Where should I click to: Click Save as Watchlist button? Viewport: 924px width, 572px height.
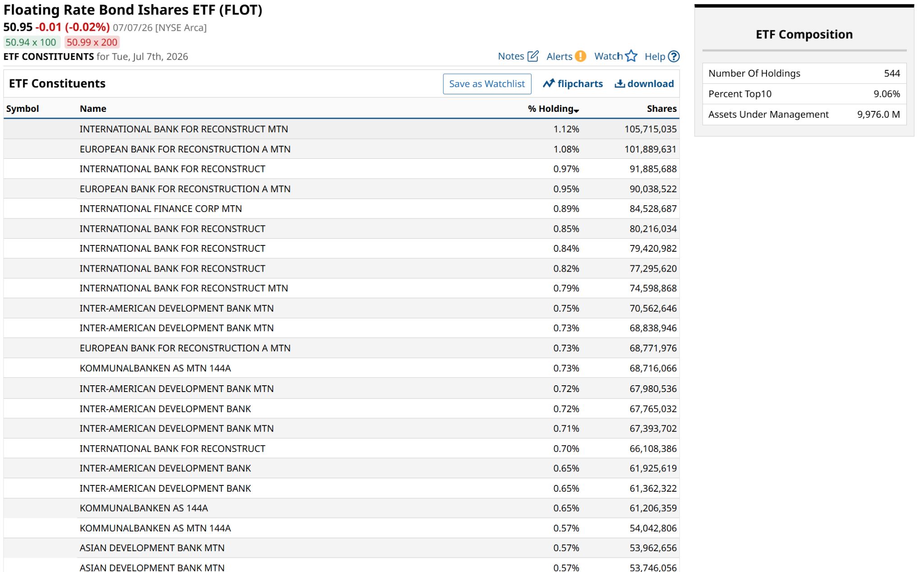click(487, 84)
